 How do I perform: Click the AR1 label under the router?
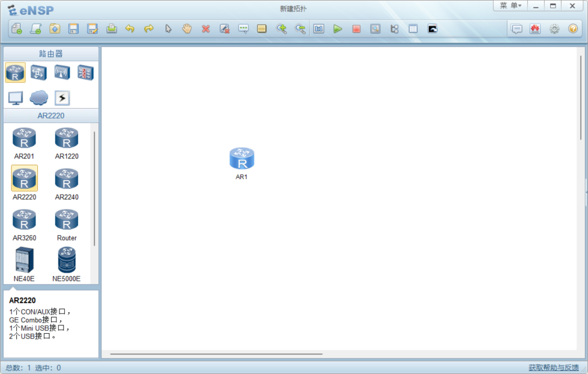242,177
